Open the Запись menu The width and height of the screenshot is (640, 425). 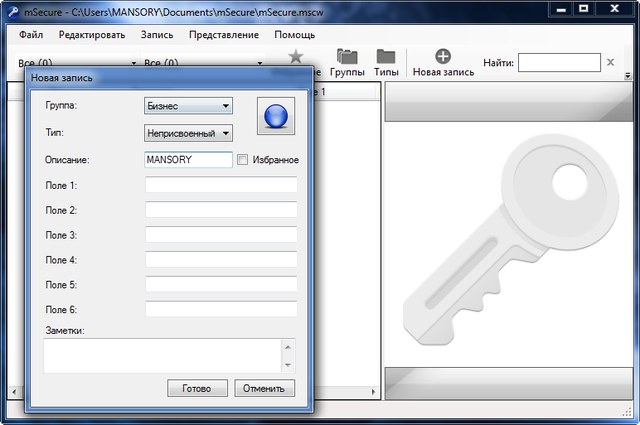(157, 35)
